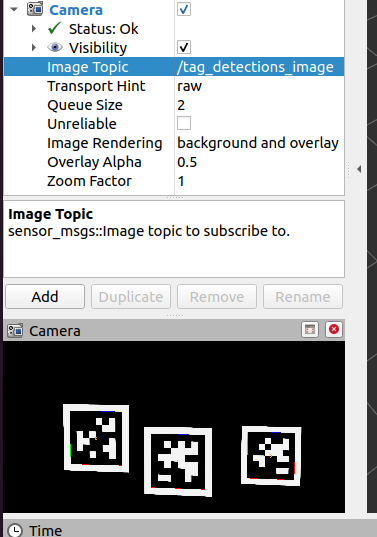Image resolution: width=377 pixels, height=537 pixels.
Task: Click the Time panel clock icon
Action: click(15, 530)
